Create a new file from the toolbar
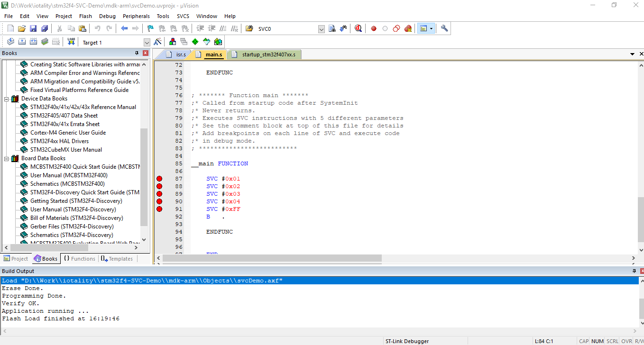The height and width of the screenshot is (345, 644). tap(10, 28)
